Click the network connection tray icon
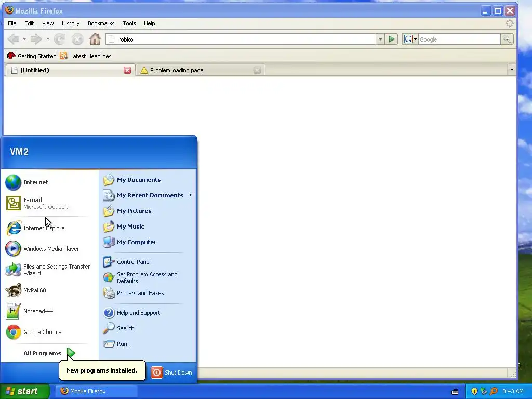The width and height of the screenshot is (532, 399). (x=484, y=391)
